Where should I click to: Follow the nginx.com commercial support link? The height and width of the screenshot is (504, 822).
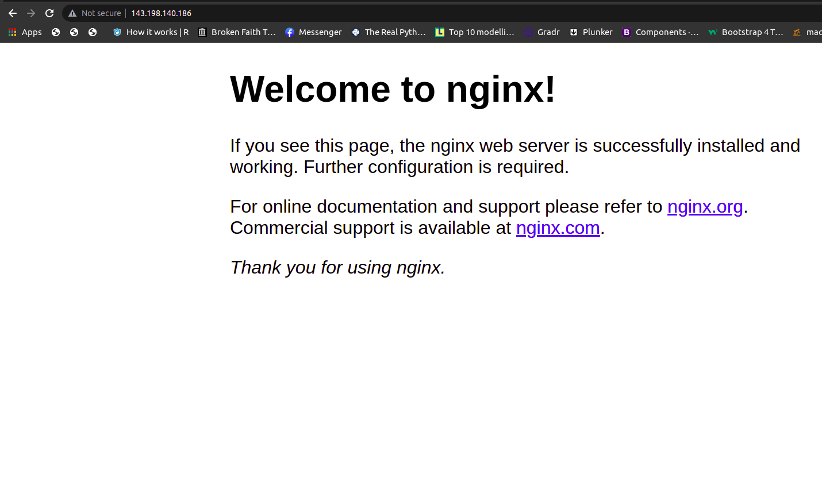point(558,228)
